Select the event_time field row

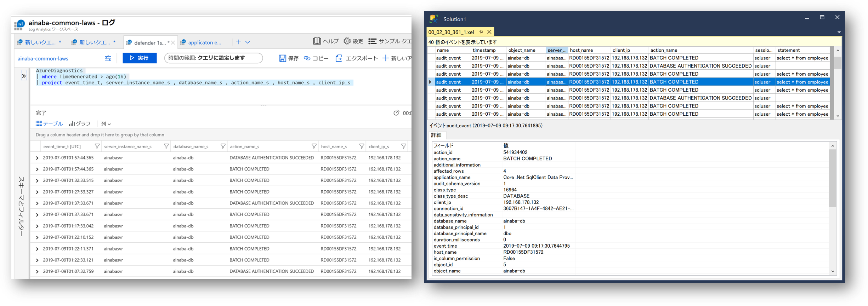[x=504, y=246]
